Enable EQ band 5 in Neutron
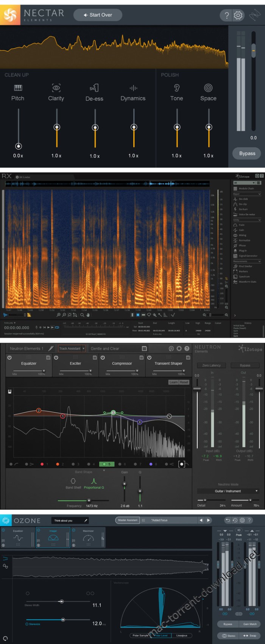 [107, 464]
